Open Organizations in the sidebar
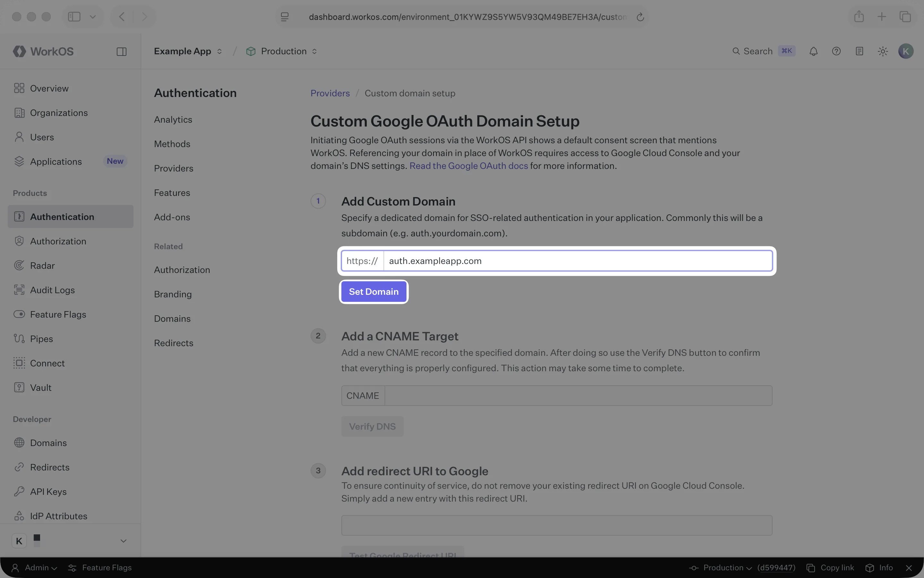The width and height of the screenshot is (924, 578). point(71,113)
